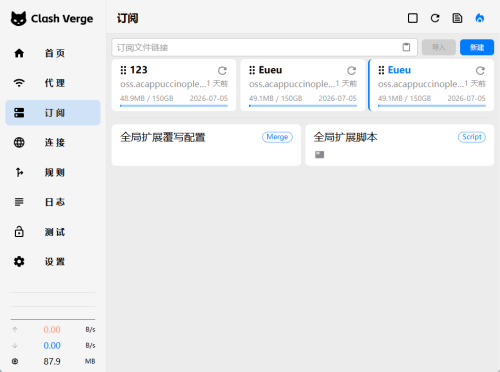
Task: Open the 首页 home page
Action: pyautogui.click(x=53, y=53)
